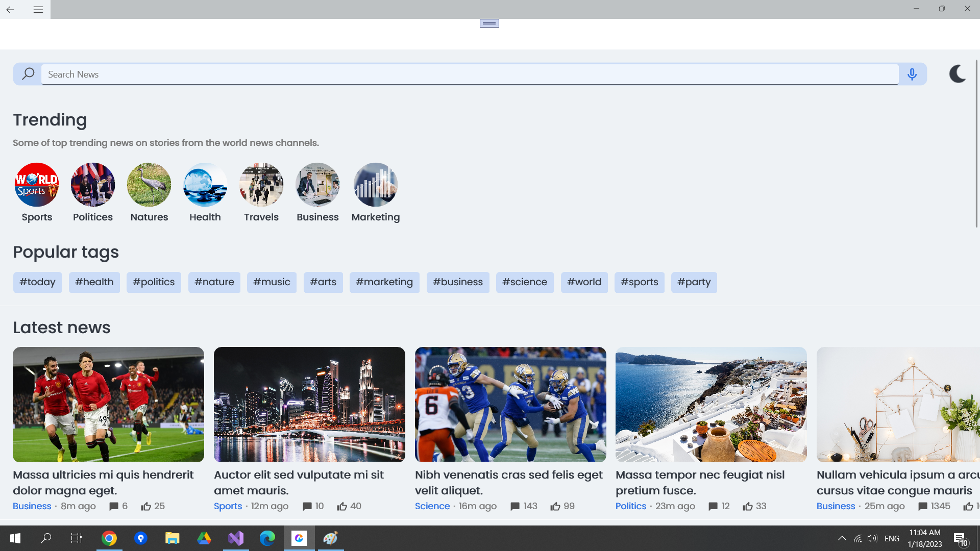
Task: Filter by the #science tag
Action: tap(525, 282)
